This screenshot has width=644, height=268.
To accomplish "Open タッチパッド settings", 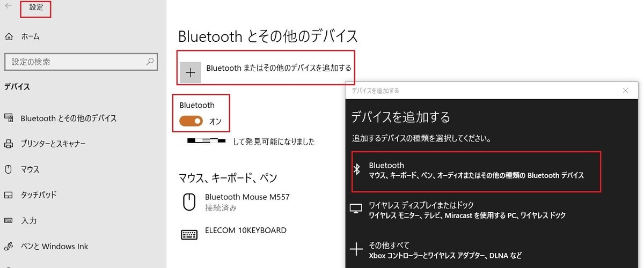I will coord(39,195).
